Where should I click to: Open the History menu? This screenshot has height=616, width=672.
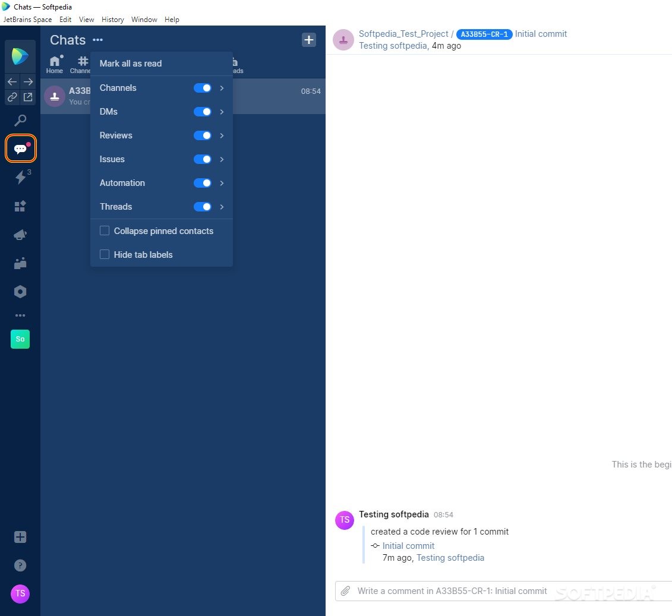pyautogui.click(x=113, y=19)
